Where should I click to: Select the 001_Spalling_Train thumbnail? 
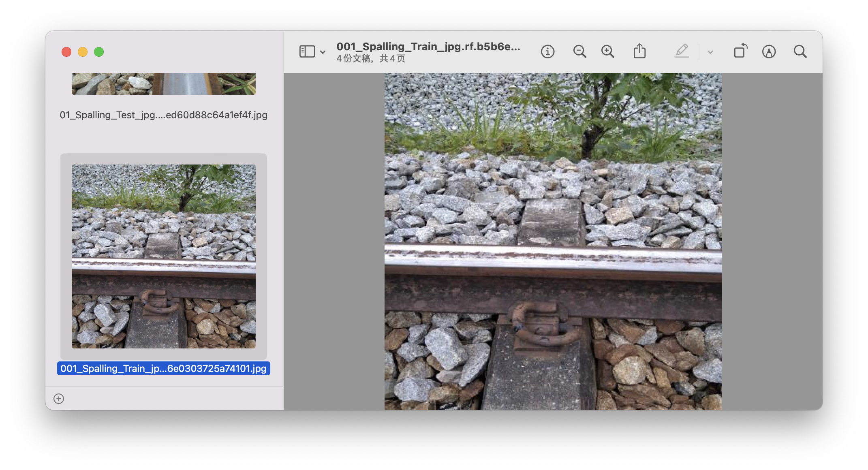(x=164, y=256)
